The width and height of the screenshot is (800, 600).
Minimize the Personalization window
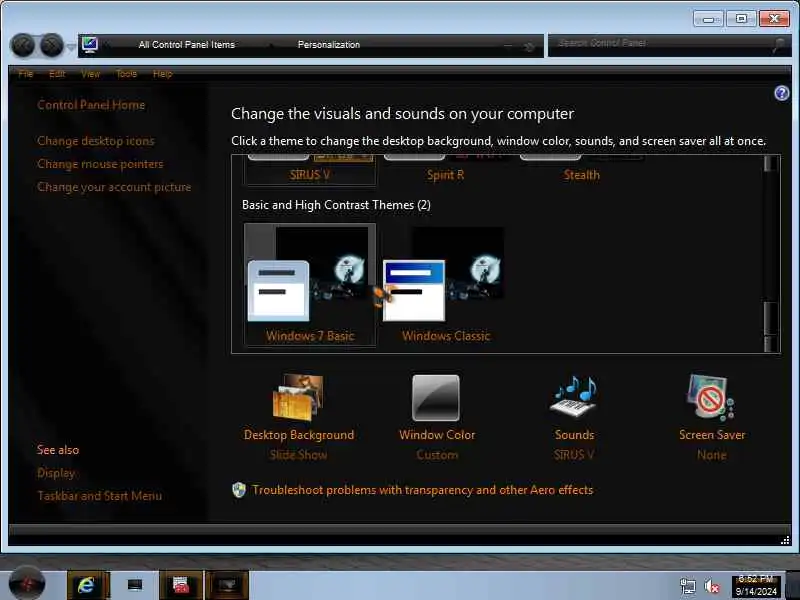(708, 19)
